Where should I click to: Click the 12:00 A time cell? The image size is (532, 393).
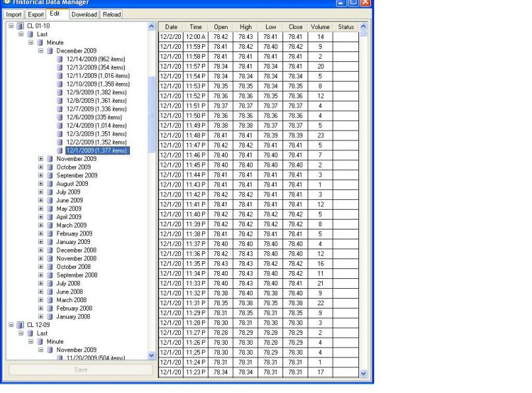point(196,37)
